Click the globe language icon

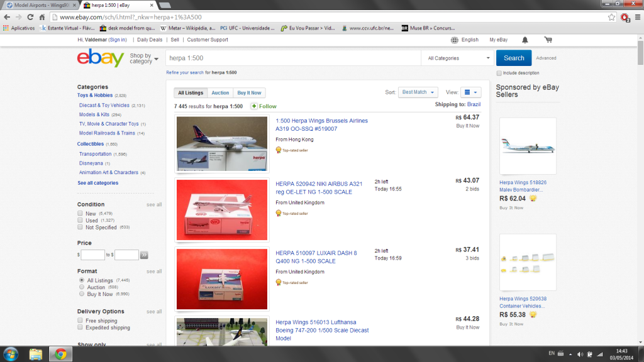tap(454, 40)
